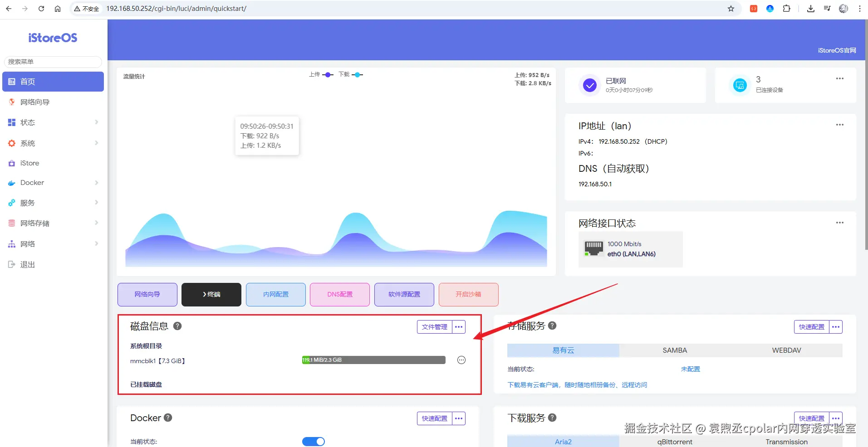
Task: Select 首页 in the sidebar
Action: point(53,82)
